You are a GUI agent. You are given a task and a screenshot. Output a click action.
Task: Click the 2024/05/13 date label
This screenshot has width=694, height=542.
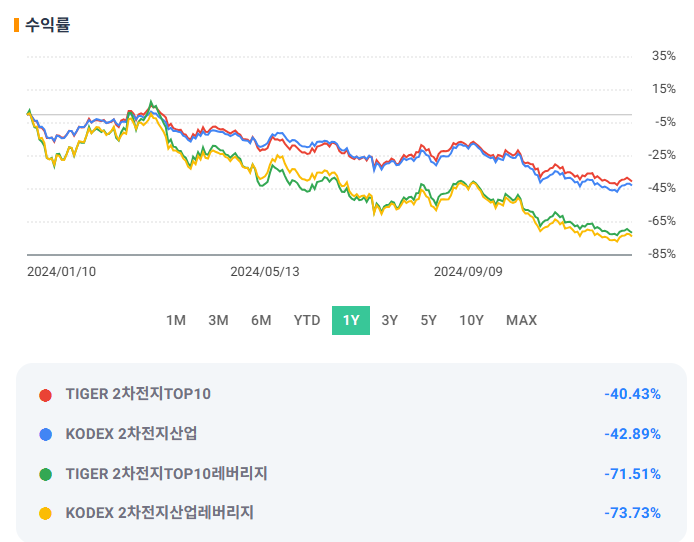point(265,271)
